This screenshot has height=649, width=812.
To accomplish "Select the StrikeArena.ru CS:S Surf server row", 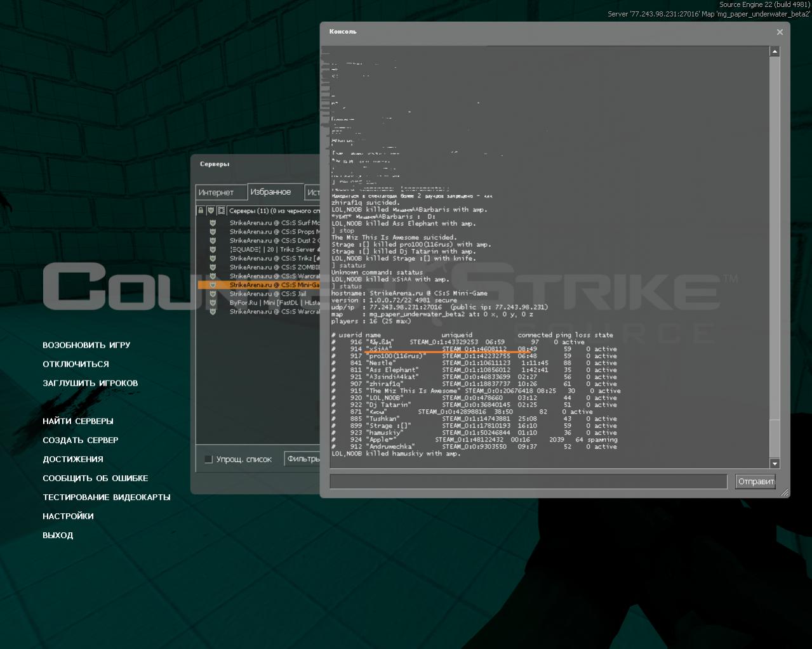I will click(x=259, y=223).
